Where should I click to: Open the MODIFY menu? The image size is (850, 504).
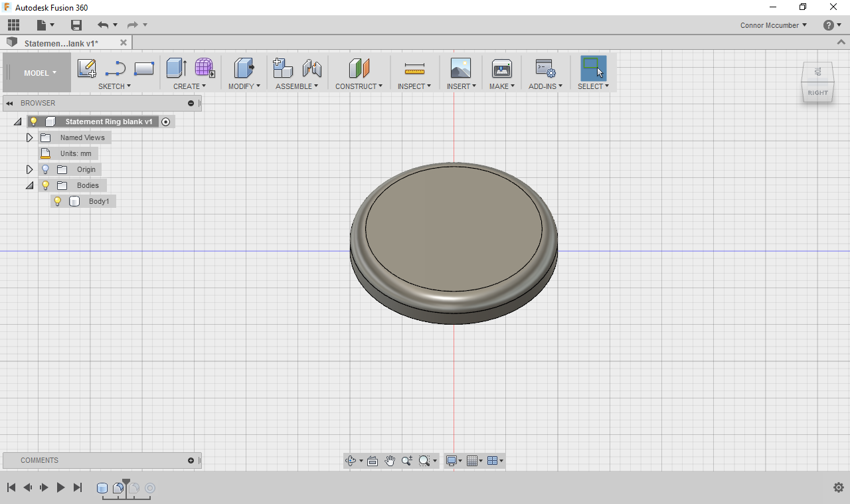coord(244,86)
